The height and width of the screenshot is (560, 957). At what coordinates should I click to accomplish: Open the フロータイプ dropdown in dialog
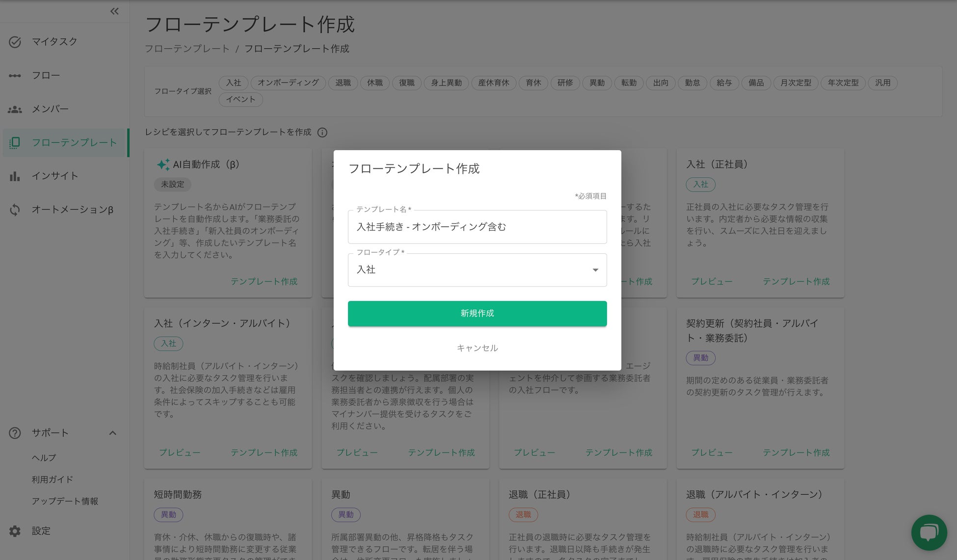coord(477,270)
